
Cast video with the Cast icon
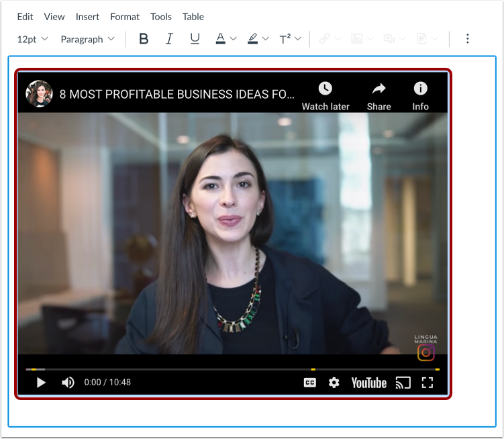pos(403,383)
